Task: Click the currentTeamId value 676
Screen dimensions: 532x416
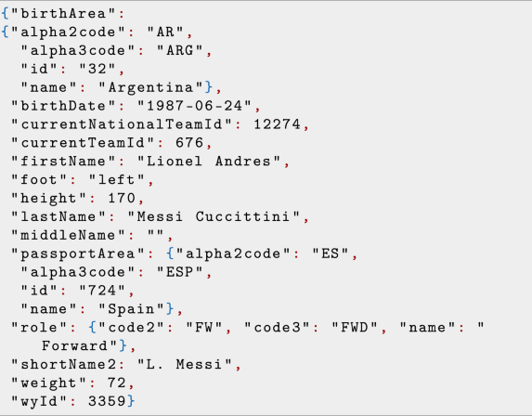Action: (189, 142)
